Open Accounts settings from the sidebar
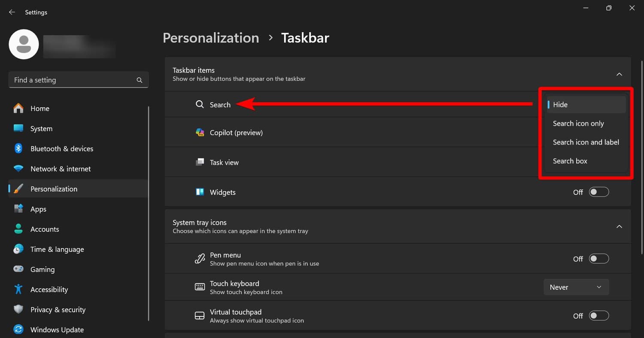The height and width of the screenshot is (338, 644). pyautogui.click(x=45, y=229)
